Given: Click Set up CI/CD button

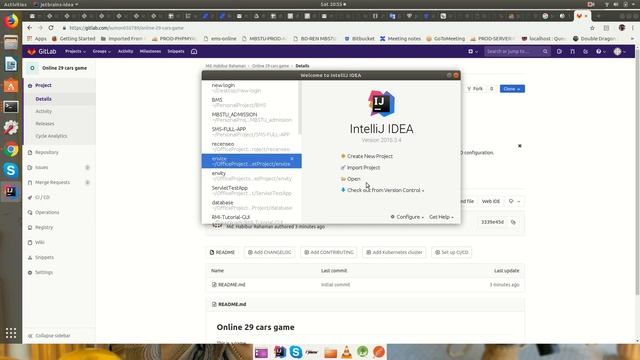Looking at the screenshot, I should [x=451, y=252].
